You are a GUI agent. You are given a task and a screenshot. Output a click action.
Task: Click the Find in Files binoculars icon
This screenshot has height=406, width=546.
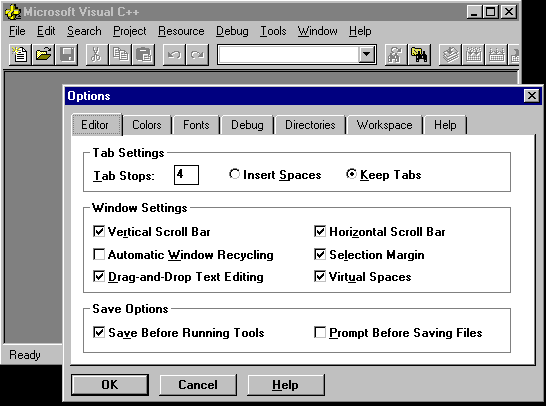point(419,54)
